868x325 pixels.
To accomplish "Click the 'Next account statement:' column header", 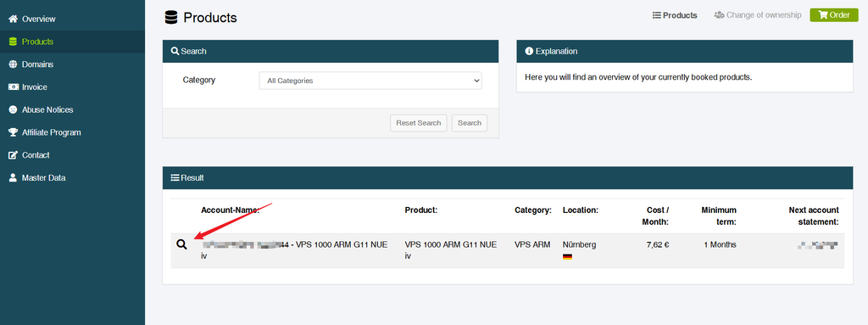I will click(813, 216).
